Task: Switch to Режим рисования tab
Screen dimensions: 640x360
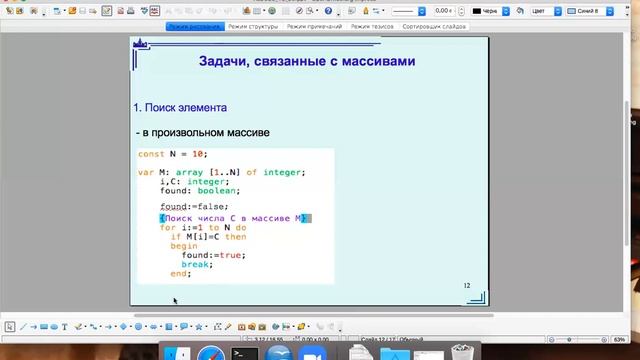Action: [x=195, y=27]
